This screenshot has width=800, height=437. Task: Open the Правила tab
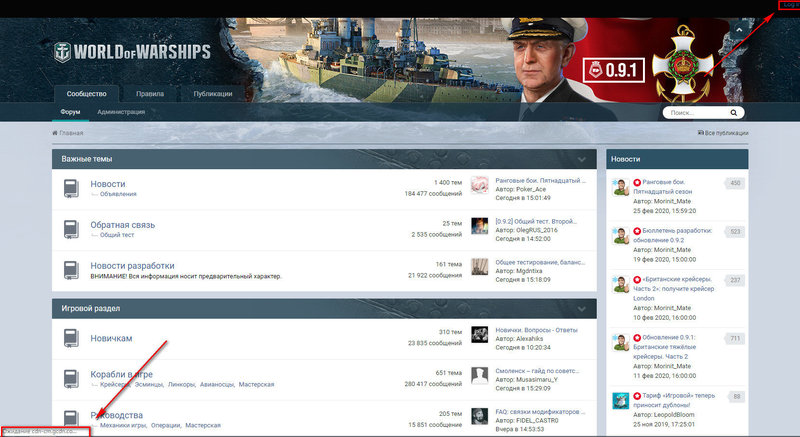pyautogui.click(x=150, y=94)
